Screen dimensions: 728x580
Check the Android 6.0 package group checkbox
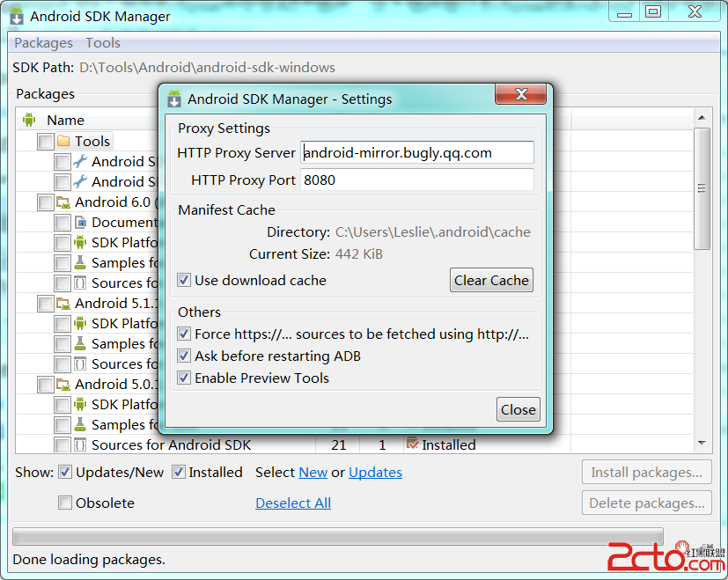pos(46,202)
